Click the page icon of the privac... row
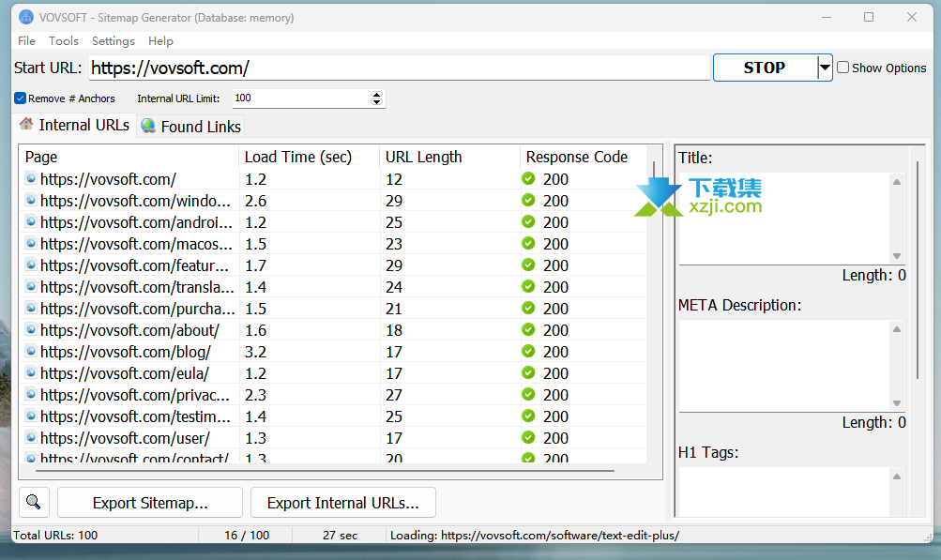Viewport: 941px width, 560px height. (x=31, y=394)
